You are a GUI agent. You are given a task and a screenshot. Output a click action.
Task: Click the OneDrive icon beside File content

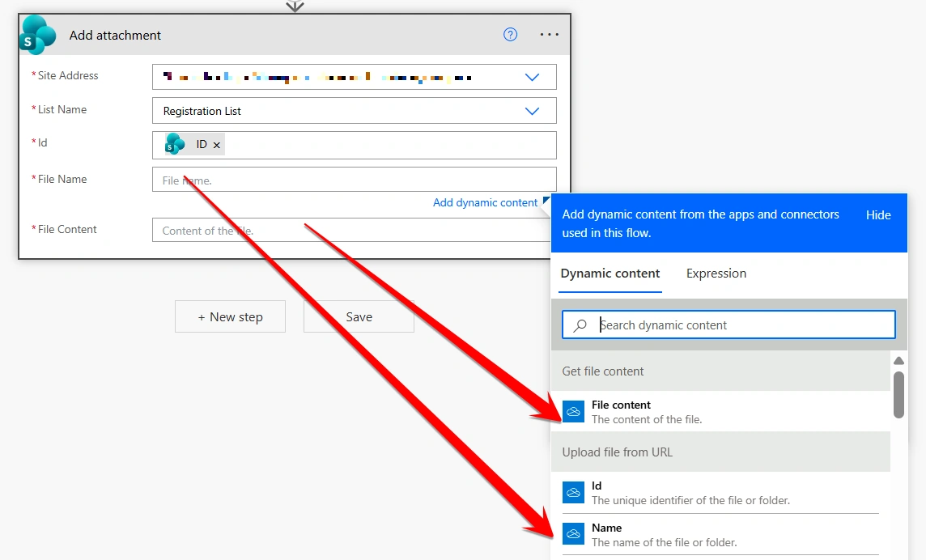pyautogui.click(x=573, y=412)
